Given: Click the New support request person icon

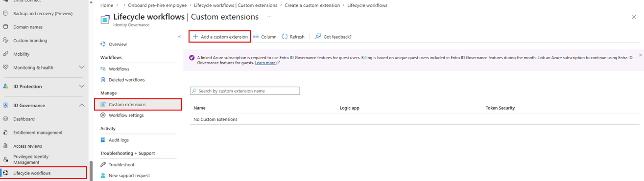Looking at the screenshot, I should coord(103,176).
